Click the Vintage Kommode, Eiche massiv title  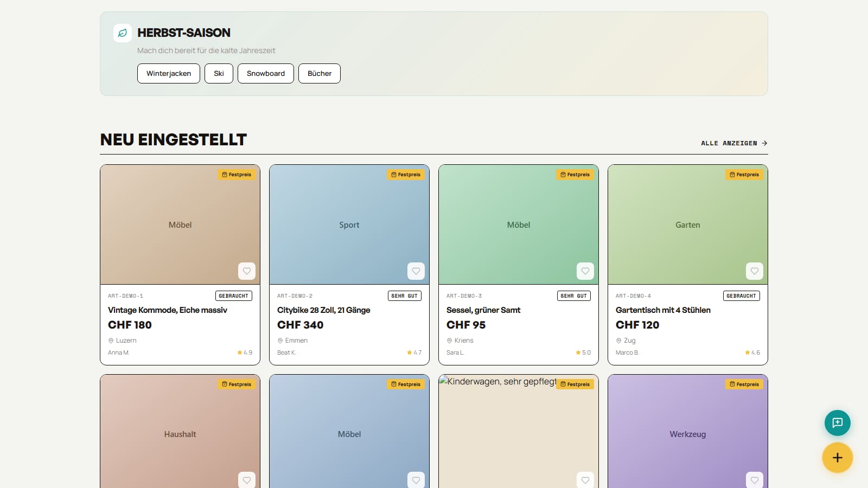coord(168,310)
